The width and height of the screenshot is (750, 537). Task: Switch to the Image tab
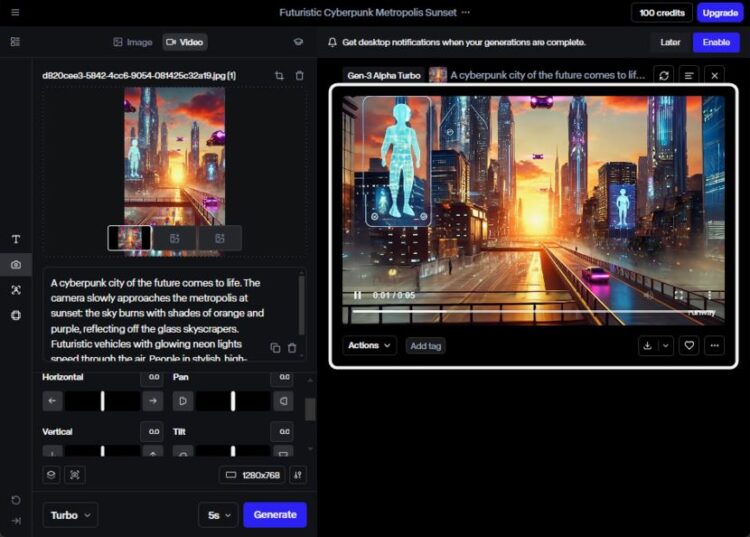[x=133, y=42]
